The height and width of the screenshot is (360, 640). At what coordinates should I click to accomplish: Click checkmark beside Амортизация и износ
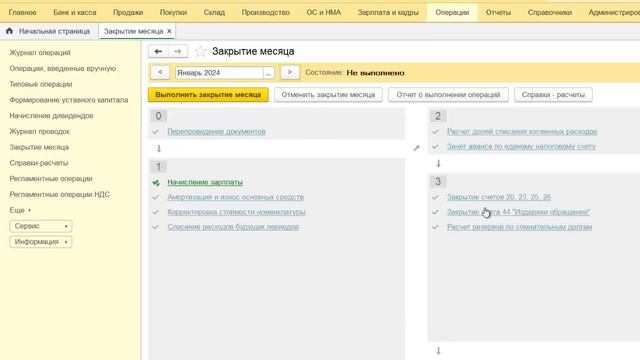pyautogui.click(x=156, y=197)
